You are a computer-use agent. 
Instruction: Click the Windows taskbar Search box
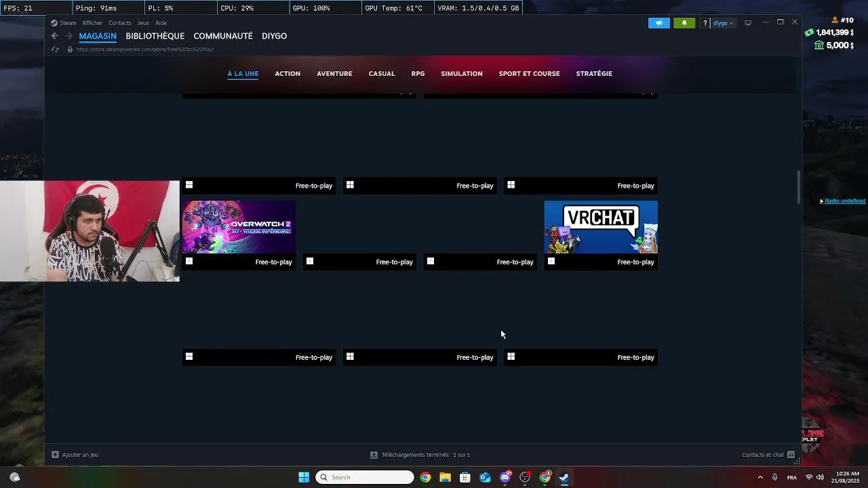click(x=365, y=477)
